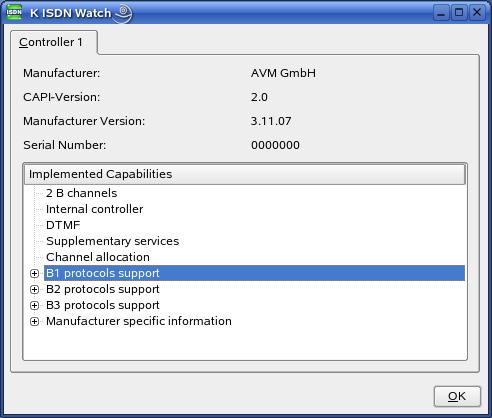The image size is (492, 418).
Task: Select the 2 B channels entry
Action: 82,193
